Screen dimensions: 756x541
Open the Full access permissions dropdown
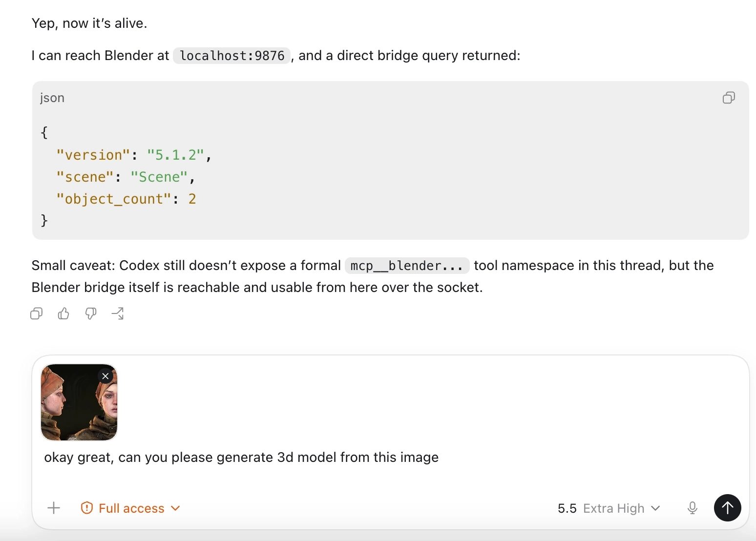[x=130, y=508]
